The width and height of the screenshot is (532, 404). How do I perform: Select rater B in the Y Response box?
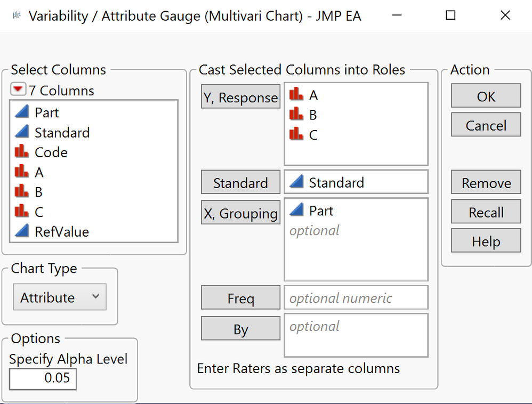(x=313, y=114)
